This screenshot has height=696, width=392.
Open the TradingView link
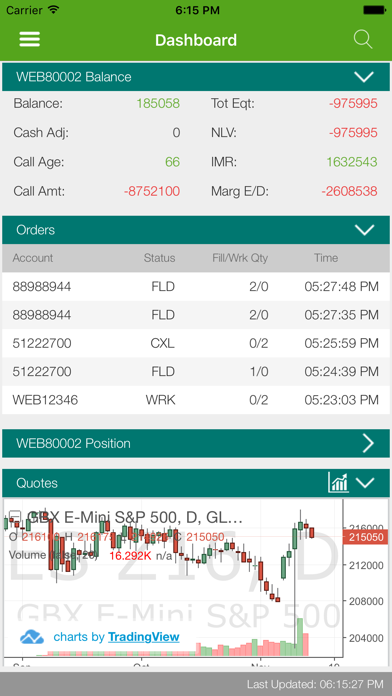coord(143,637)
